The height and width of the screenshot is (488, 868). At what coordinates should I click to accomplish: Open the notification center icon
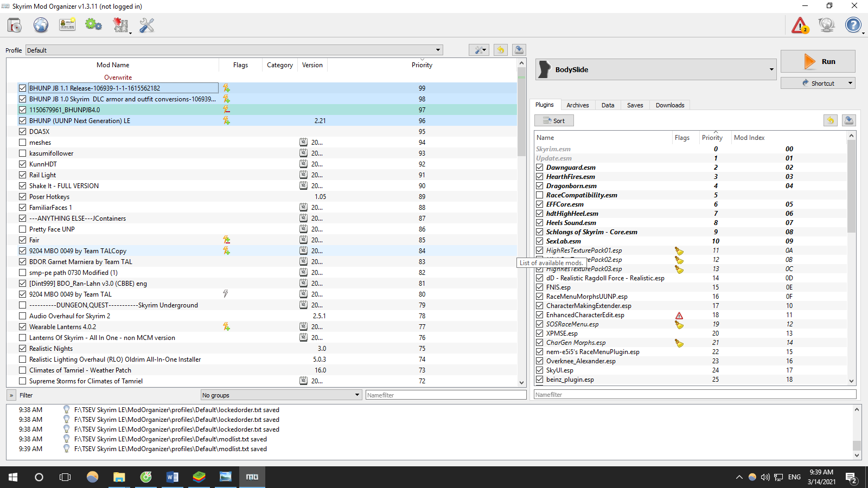point(851,477)
